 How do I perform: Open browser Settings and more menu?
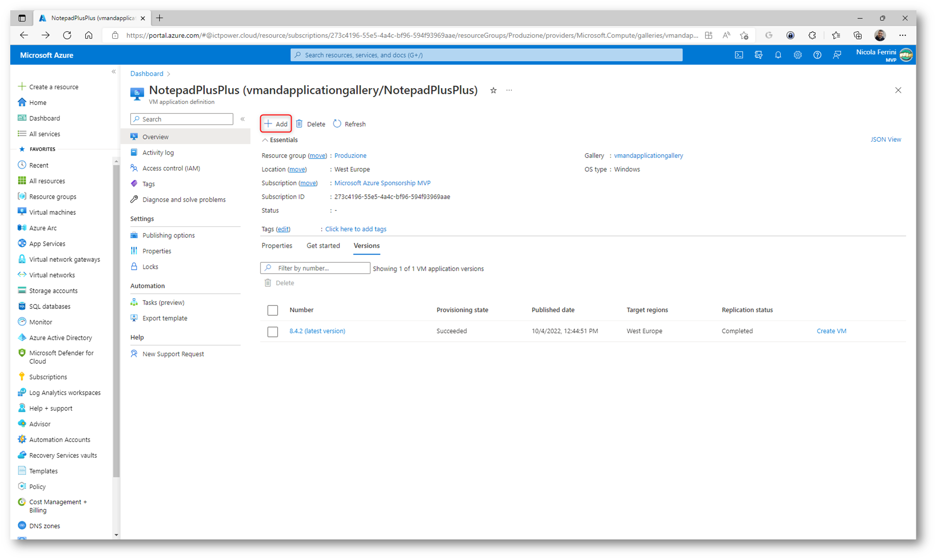pos(902,35)
